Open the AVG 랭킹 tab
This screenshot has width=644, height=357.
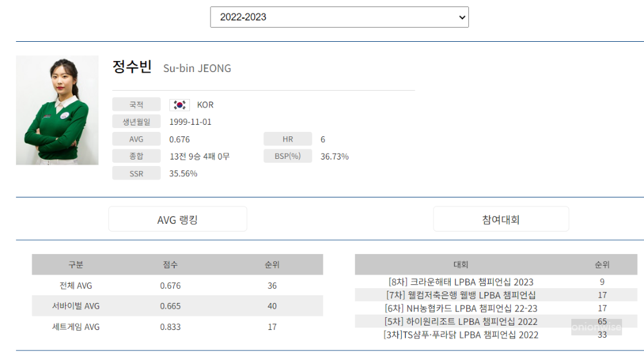coord(178,219)
